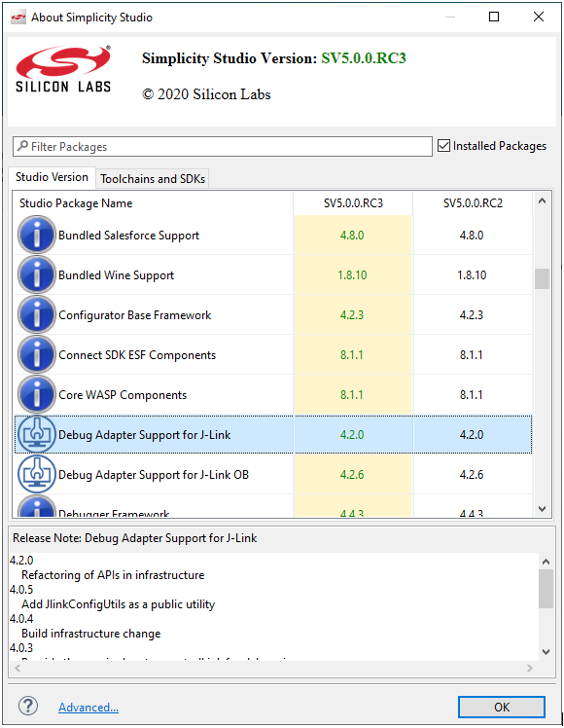Click the green 4.8.0 version cell
The height and width of the screenshot is (728, 564).
click(x=352, y=235)
